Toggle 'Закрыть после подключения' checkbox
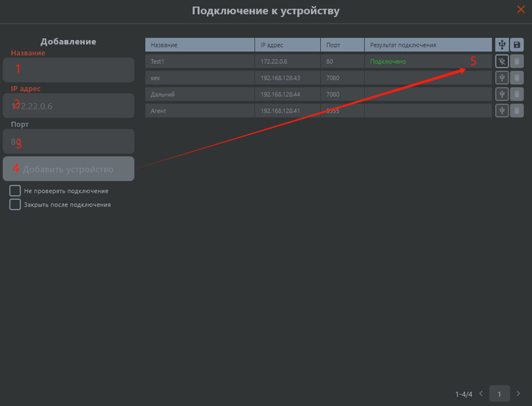Image resolution: width=532 pixels, height=406 pixels. pyautogui.click(x=15, y=204)
